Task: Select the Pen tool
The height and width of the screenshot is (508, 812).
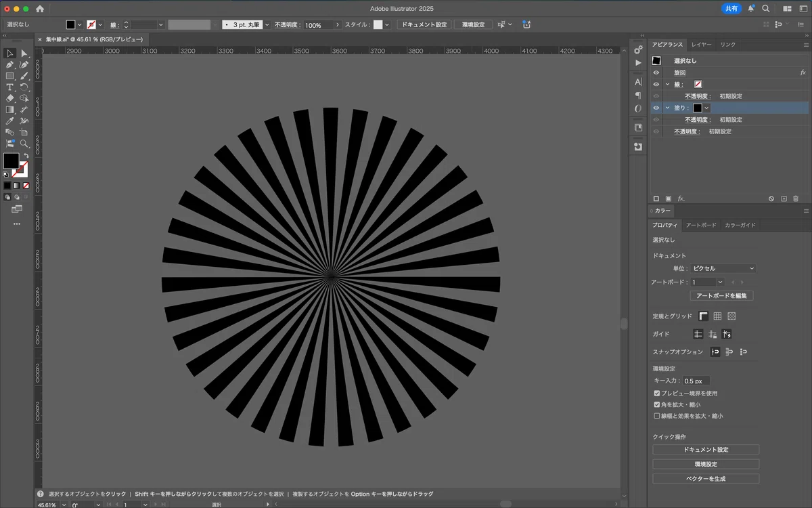Action: 10,64
